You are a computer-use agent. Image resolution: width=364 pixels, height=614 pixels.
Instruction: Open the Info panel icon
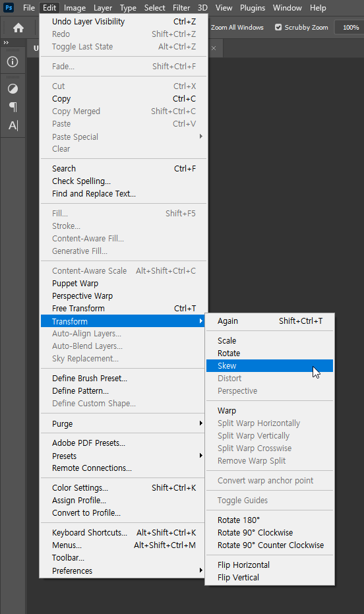tap(13, 62)
